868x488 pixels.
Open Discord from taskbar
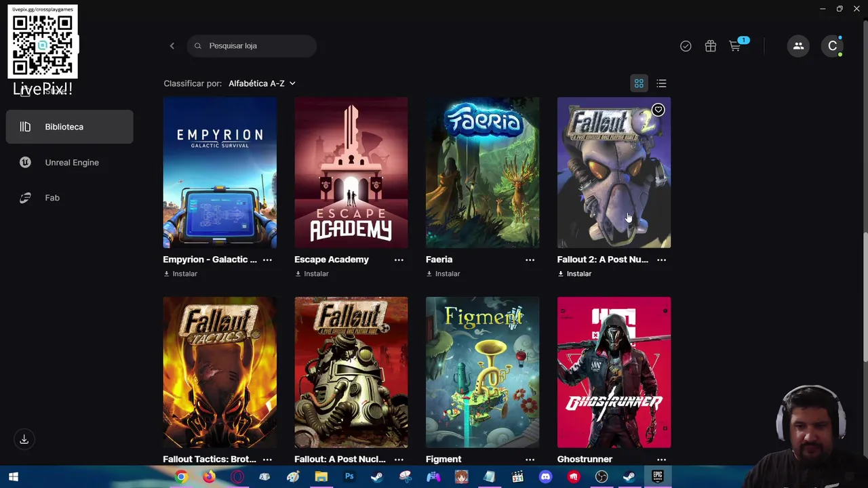545,477
